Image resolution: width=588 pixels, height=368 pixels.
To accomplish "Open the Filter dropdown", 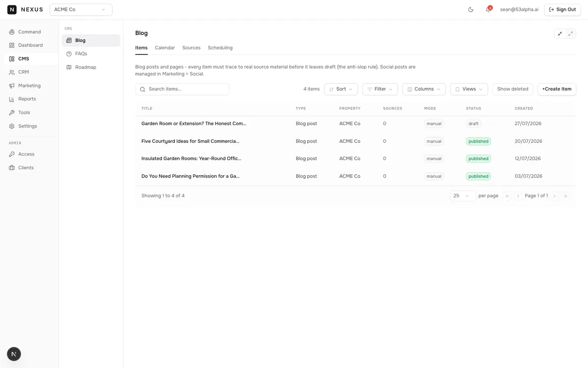I will [x=380, y=89].
